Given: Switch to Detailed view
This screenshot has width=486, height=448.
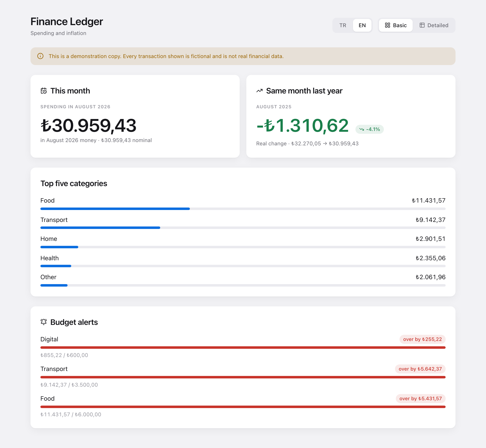Looking at the screenshot, I should (434, 25).
